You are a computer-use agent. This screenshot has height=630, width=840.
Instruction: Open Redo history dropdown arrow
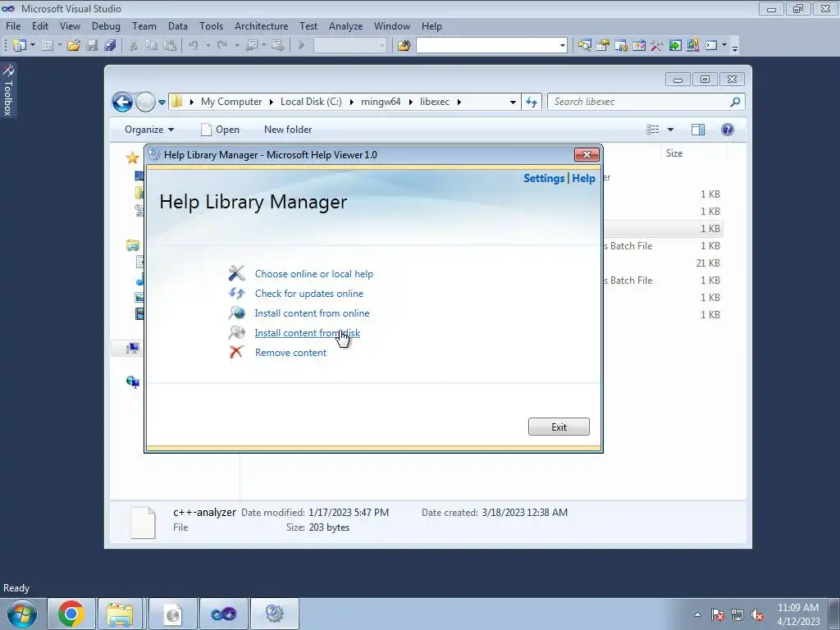(236, 46)
